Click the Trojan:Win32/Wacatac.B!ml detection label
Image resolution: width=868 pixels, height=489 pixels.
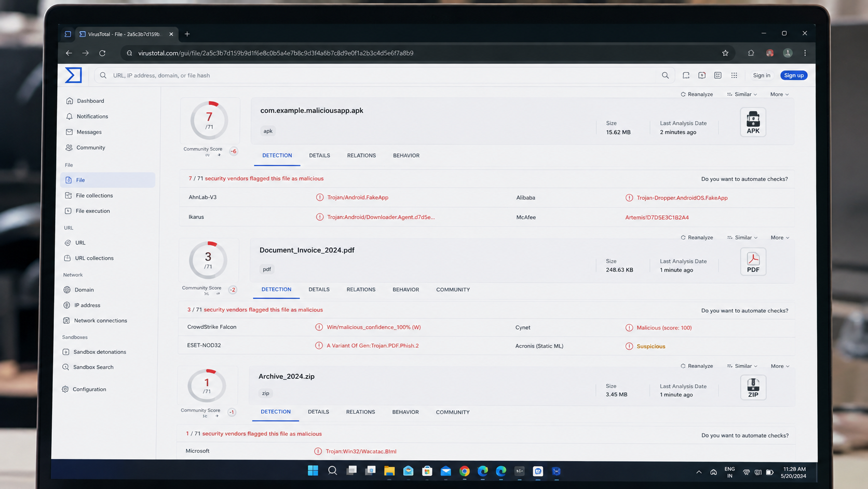pos(361,452)
